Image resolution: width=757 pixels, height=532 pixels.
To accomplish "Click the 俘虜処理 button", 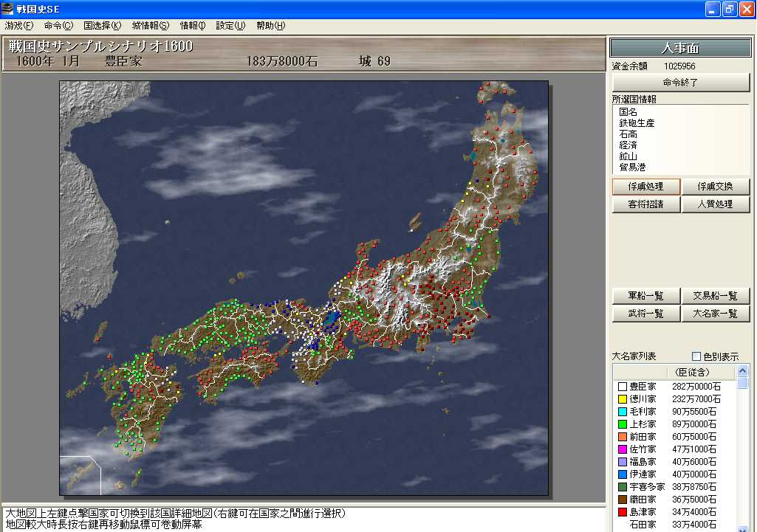I will tap(646, 187).
